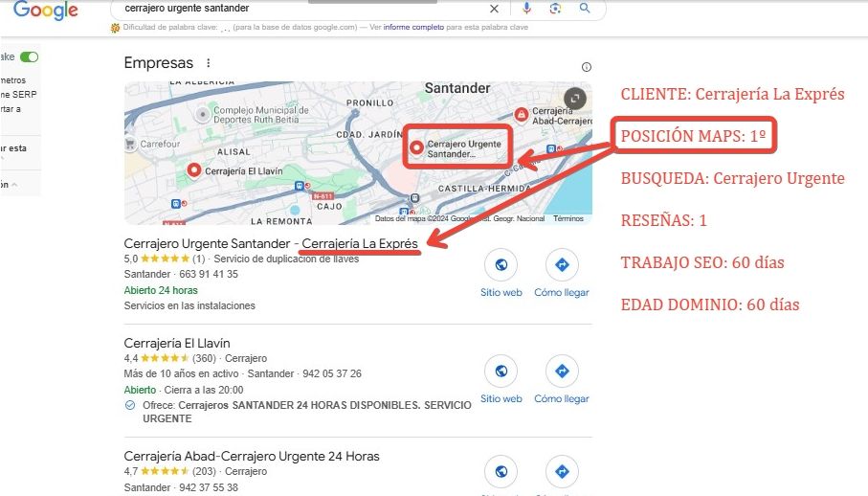868x496 pixels.
Task: Click the Santander label on map
Action: (x=457, y=88)
